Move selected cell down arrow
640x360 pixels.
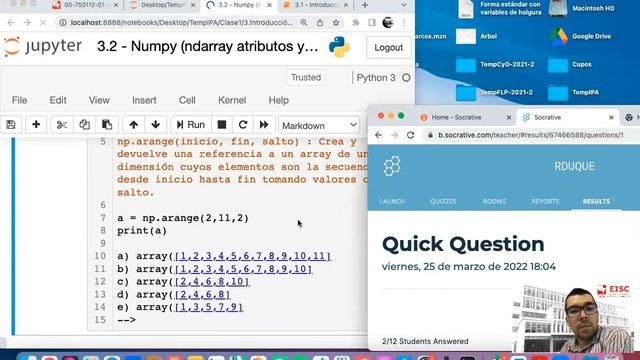[x=156, y=124]
